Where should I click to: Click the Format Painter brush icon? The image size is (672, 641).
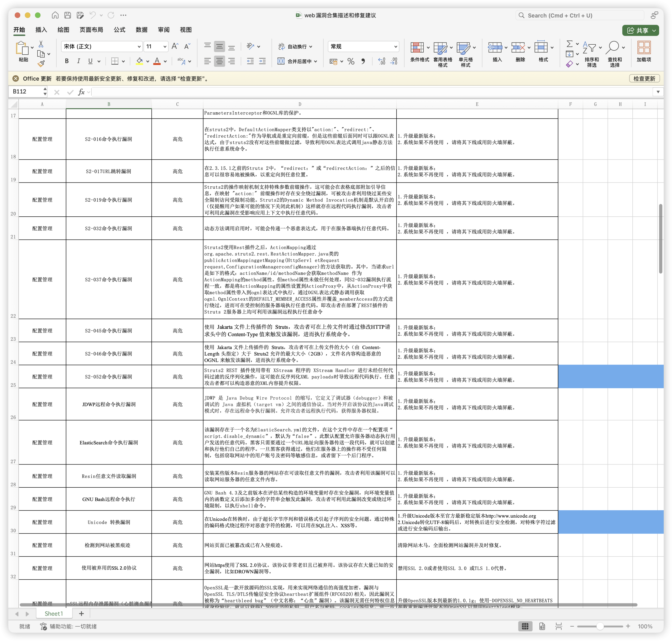click(41, 64)
